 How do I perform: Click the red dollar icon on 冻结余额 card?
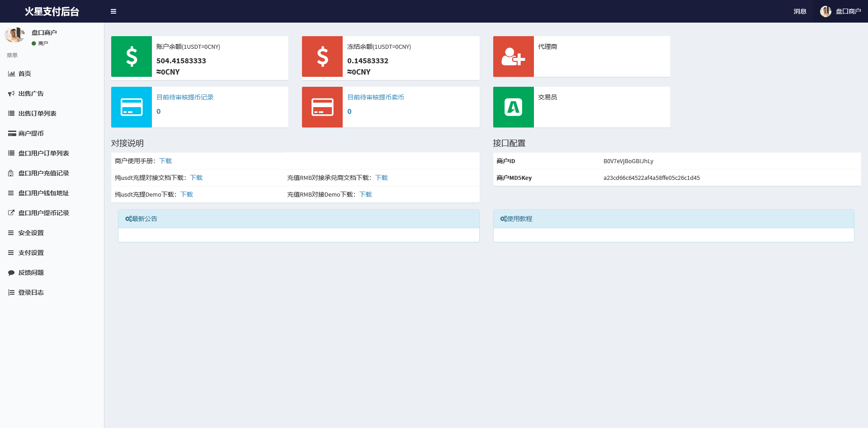pos(322,56)
